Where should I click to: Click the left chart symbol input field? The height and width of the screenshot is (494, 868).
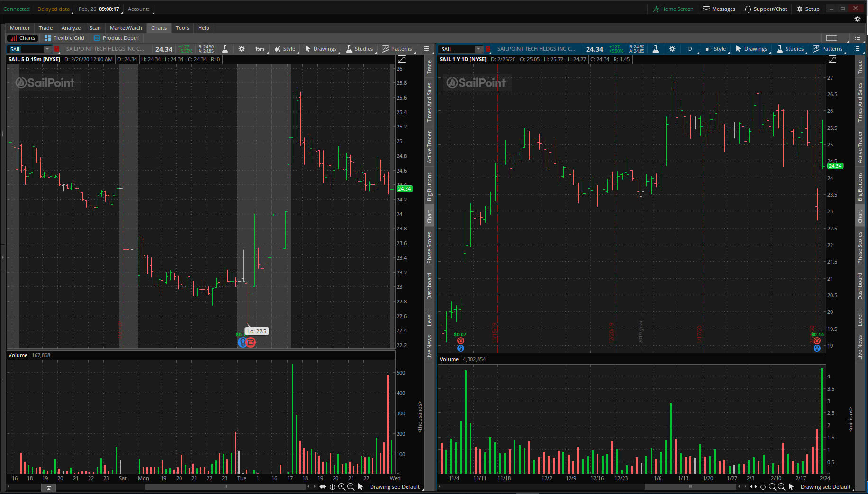click(26, 49)
